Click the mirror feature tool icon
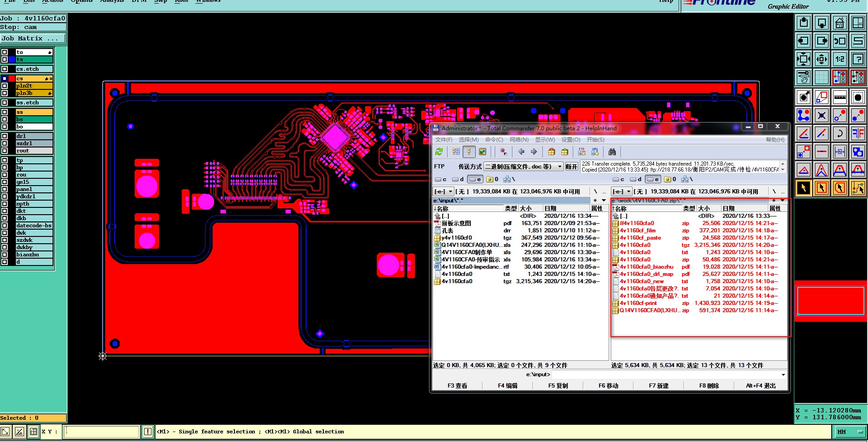The image size is (868, 442). point(858,133)
